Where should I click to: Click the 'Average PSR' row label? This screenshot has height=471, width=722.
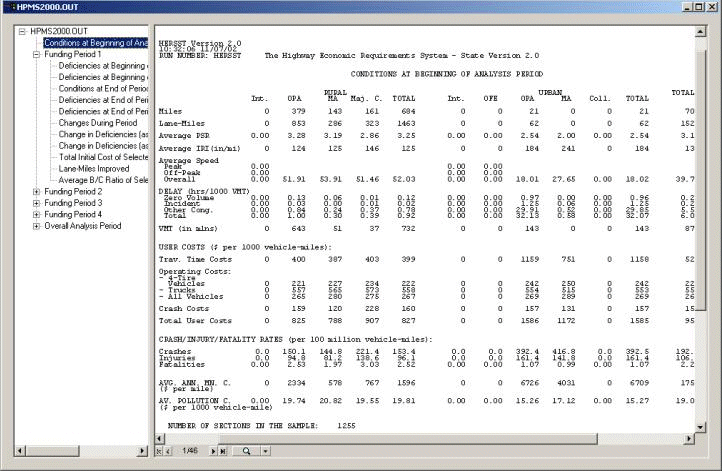184,136
